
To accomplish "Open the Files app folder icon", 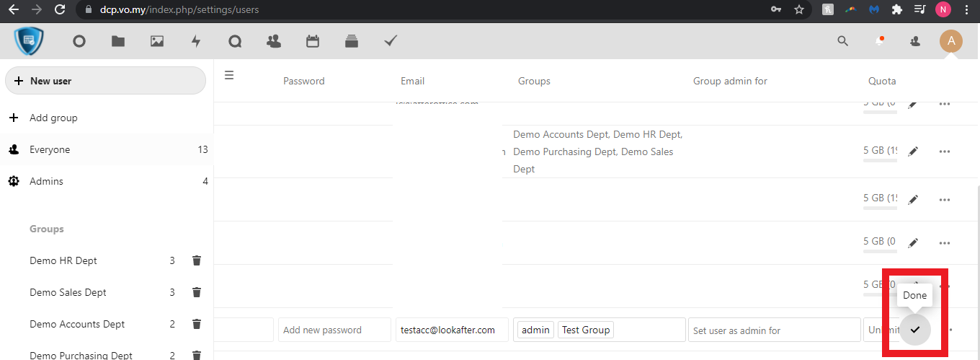I will [x=118, y=41].
